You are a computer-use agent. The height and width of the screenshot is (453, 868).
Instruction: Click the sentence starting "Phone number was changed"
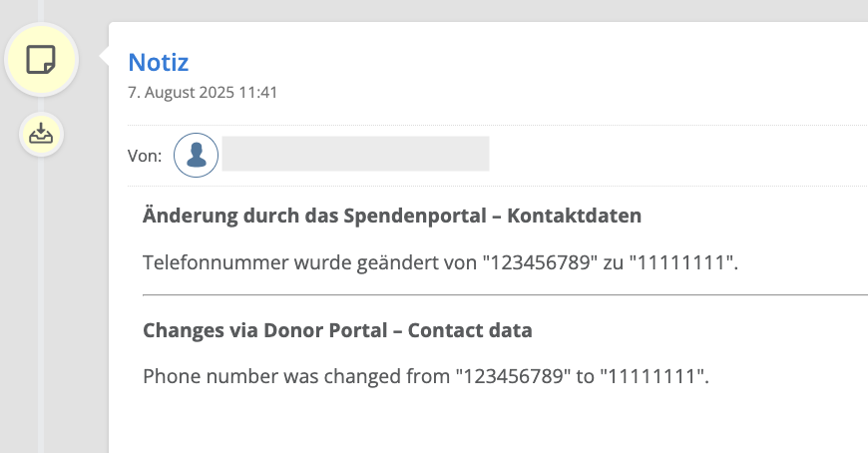click(x=426, y=376)
